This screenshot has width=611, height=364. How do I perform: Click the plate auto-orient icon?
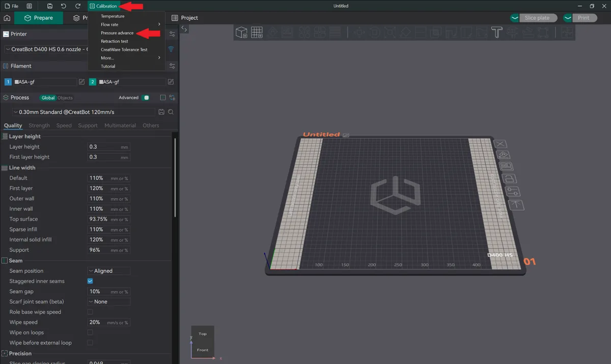pos(503,155)
